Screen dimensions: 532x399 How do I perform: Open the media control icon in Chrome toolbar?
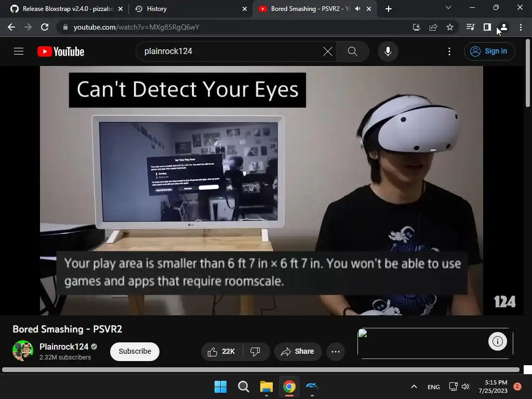point(470,27)
